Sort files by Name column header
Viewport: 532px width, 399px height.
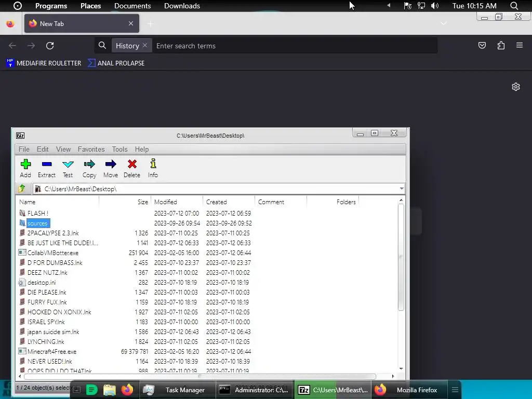tap(58, 202)
